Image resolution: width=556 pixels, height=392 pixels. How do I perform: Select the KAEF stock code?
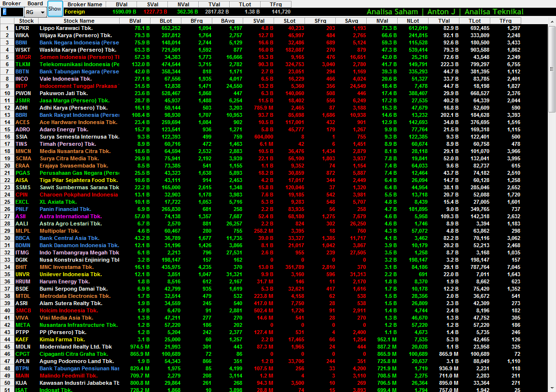tap(22, 339)
